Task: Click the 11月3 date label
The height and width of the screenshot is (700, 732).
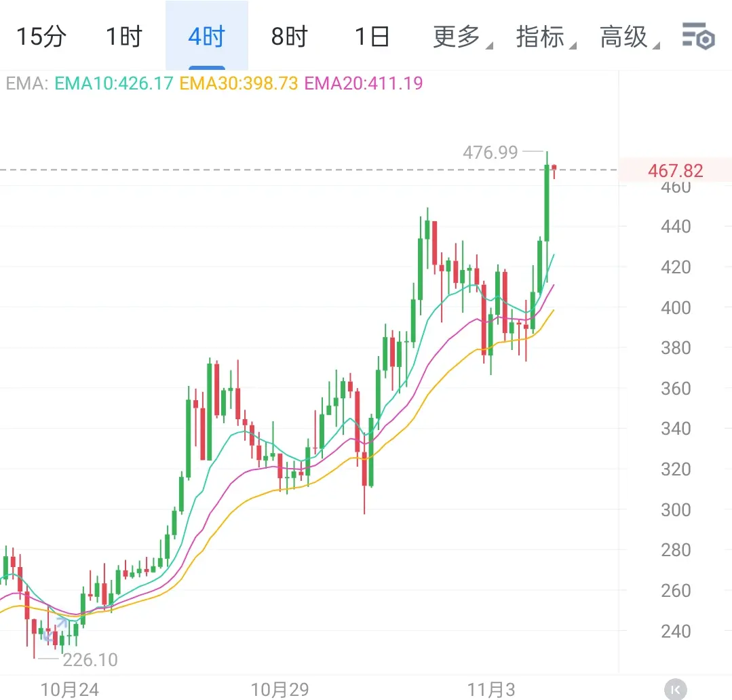Action: click(491, 690)
